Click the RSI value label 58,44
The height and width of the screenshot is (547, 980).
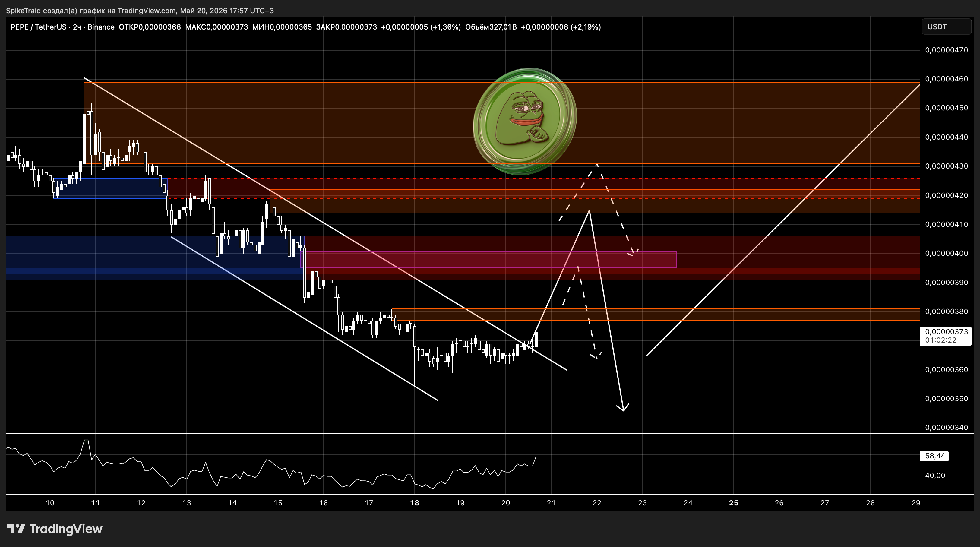(x=934, y=456)
